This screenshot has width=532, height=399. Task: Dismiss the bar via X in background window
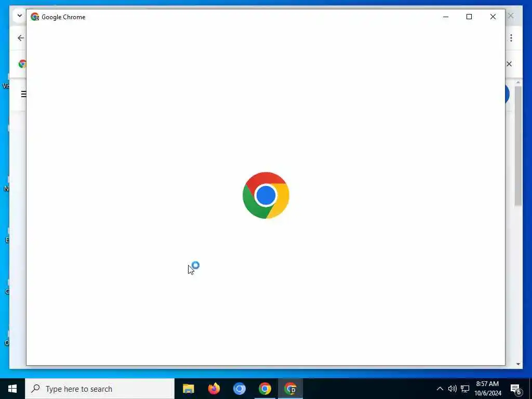(x=509, y=64)
